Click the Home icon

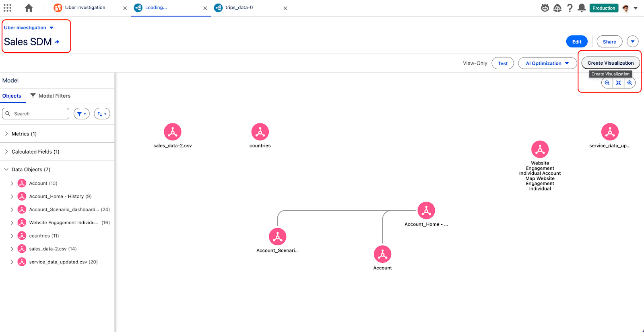pyautogui.click(x=29, y=8)
